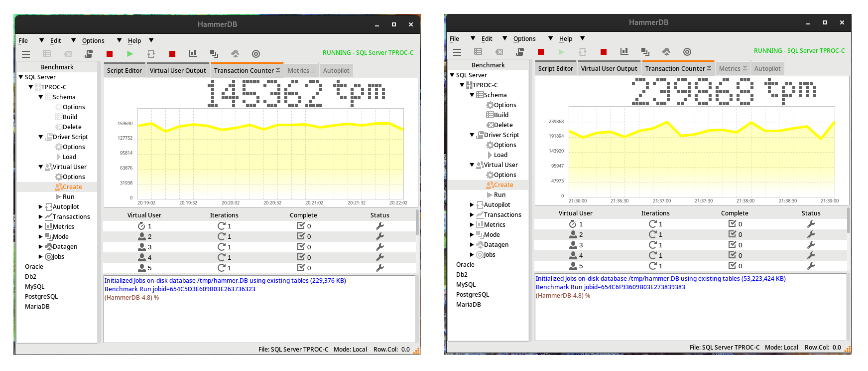Expand the Transactions tree node in right window

coord(472,215)
